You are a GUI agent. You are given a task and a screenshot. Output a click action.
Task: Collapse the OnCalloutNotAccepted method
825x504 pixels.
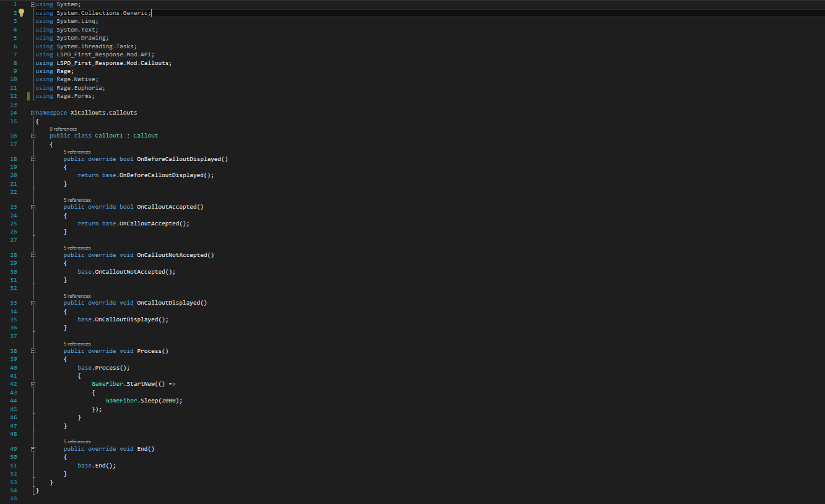33,255
